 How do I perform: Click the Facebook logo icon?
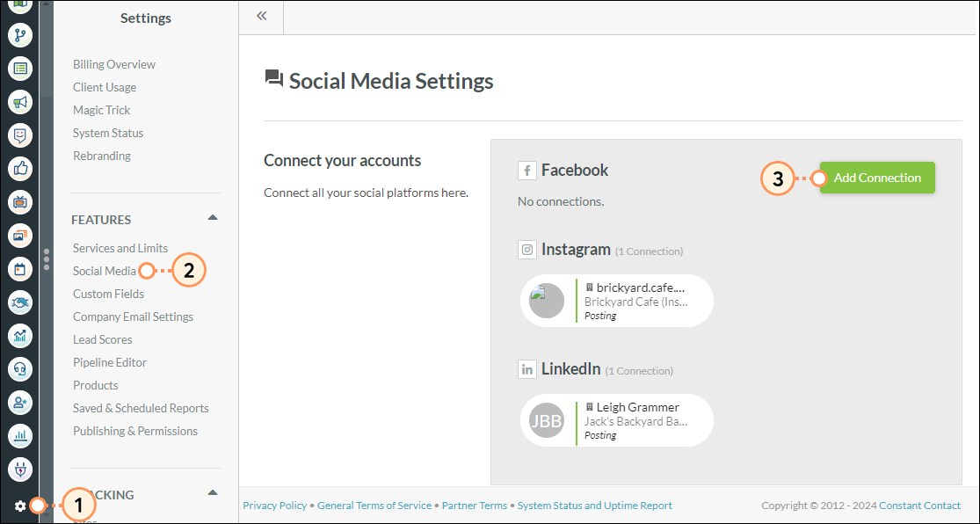tap(526, 171)
